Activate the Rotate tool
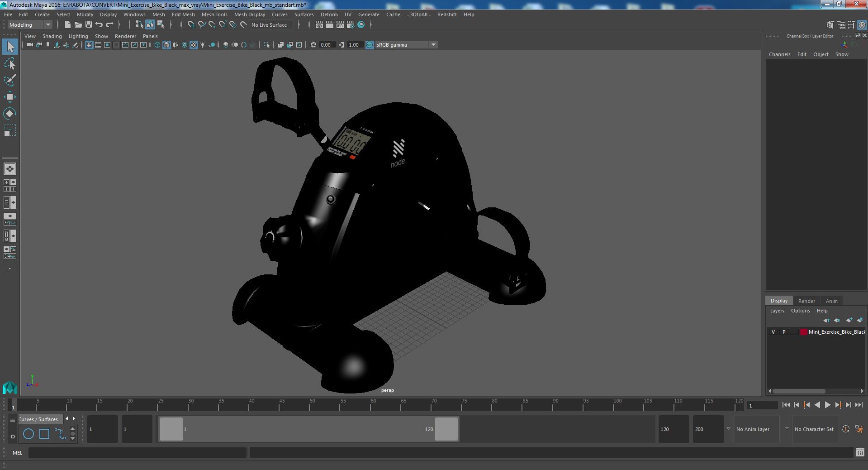This screenshot has height=470, width=868. [10, 113]
